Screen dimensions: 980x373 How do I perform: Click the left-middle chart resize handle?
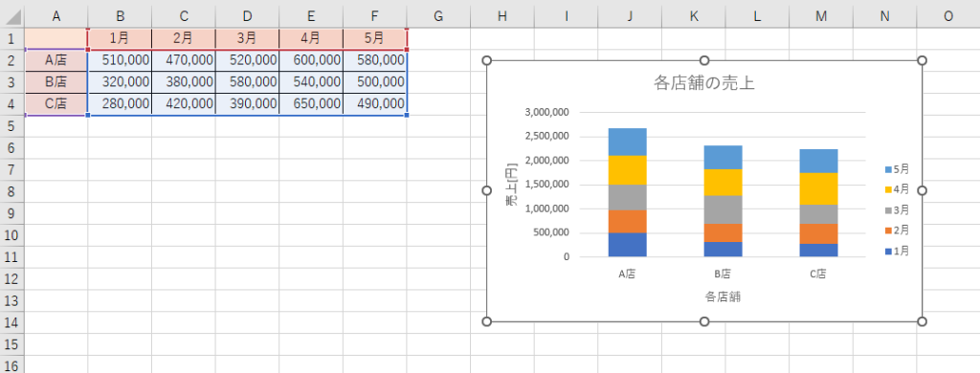pyautogui.click(x=487, y=190)
